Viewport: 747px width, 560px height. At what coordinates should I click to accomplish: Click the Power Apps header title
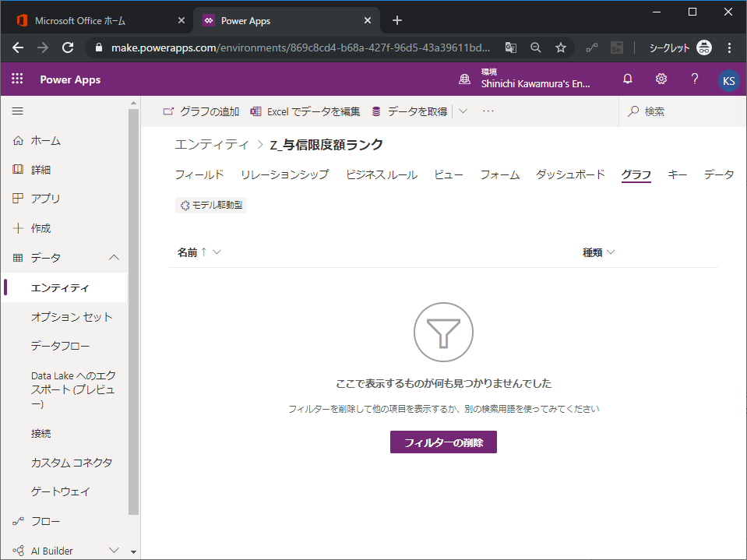pos(70,79)
